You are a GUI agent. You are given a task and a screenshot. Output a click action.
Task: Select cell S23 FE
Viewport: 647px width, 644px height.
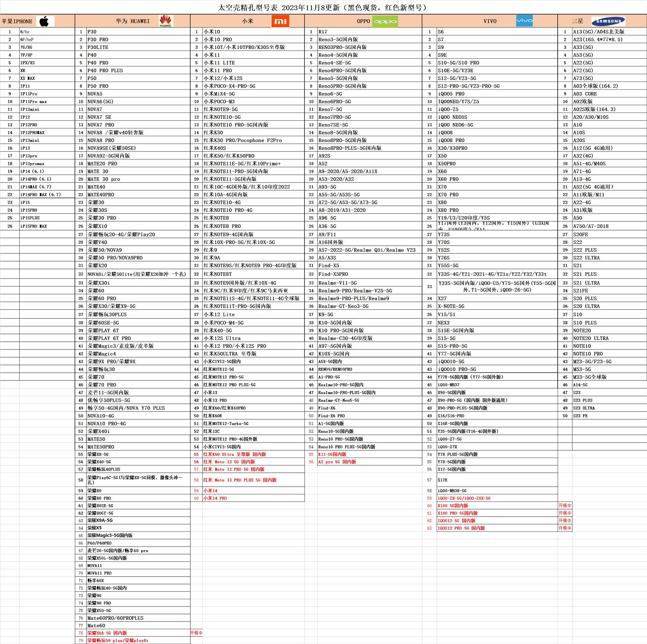click(609, 416)
